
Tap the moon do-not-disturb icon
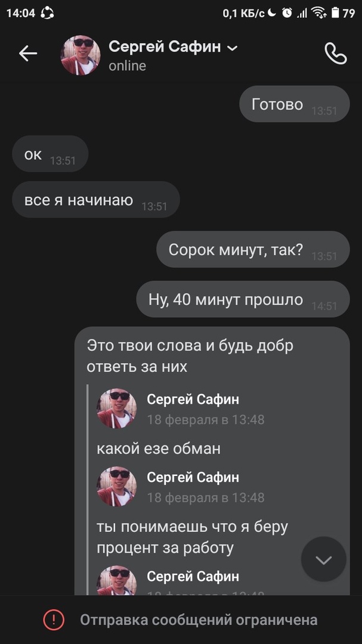coord(272,13)
